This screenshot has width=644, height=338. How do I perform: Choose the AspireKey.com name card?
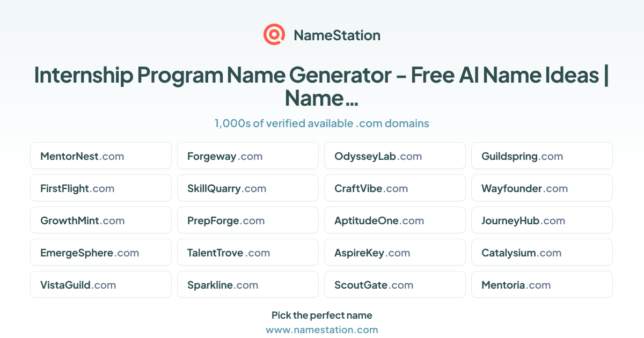tap(395, 253)
